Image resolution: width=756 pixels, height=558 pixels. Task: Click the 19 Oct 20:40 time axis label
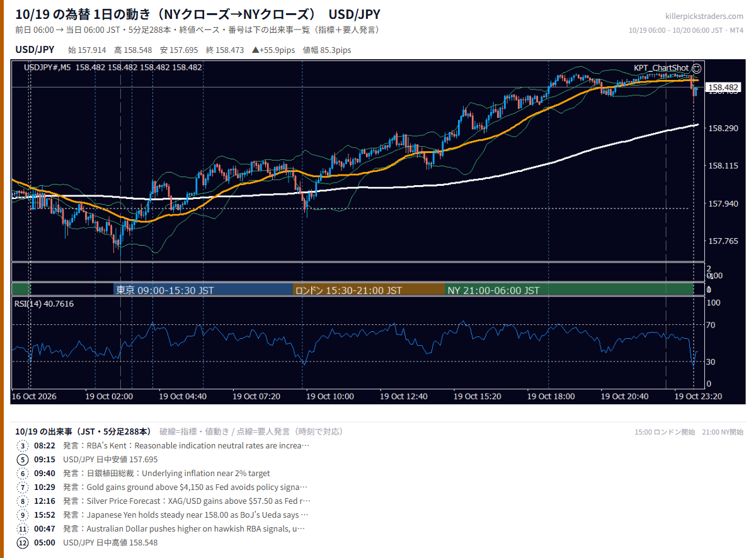click(625, 397)
